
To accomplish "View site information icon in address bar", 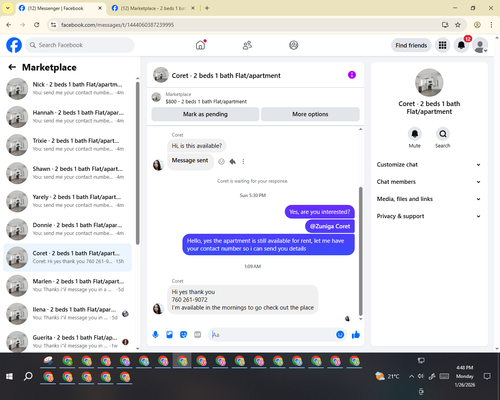I will (54, 25).
